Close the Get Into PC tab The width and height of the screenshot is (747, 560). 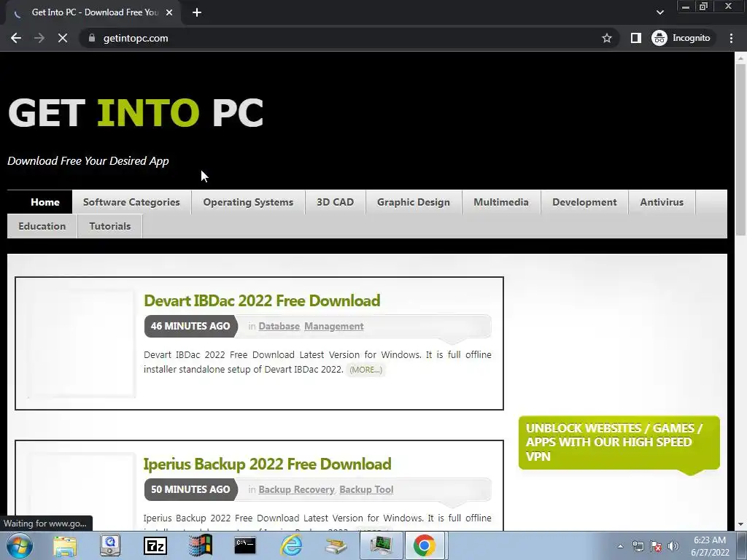(169, 12)
